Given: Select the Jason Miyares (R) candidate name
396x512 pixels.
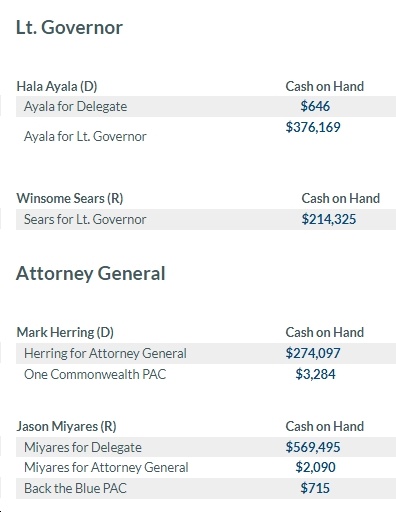Looking at the screenshot, I should pyautogui.click(x=67, y=426).
